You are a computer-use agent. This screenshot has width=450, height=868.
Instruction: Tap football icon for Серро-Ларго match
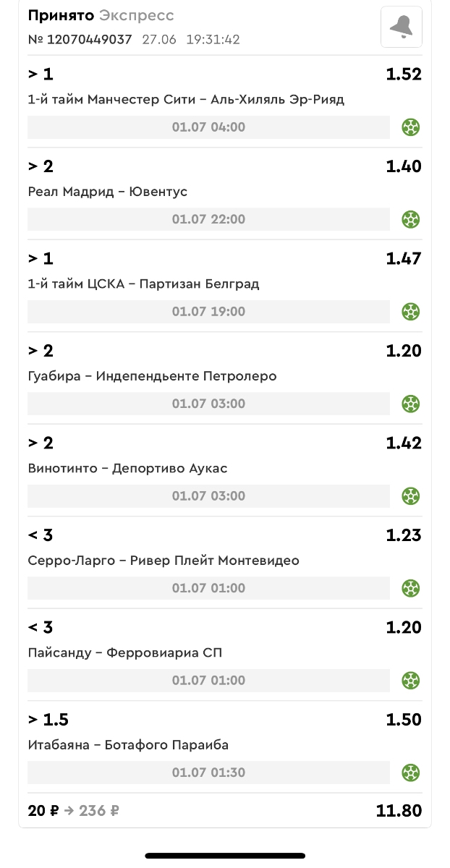[411, 588]
